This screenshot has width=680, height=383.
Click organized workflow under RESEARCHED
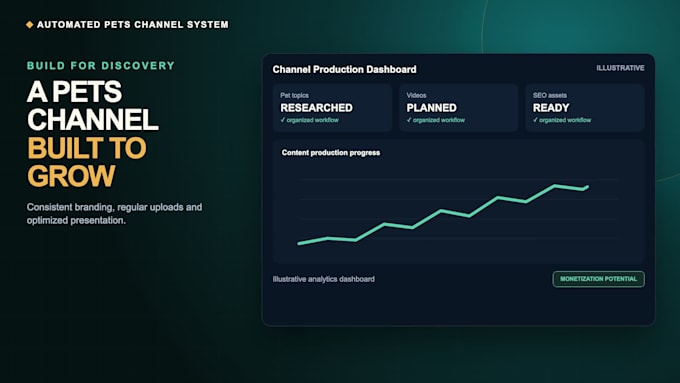(309, 120)
